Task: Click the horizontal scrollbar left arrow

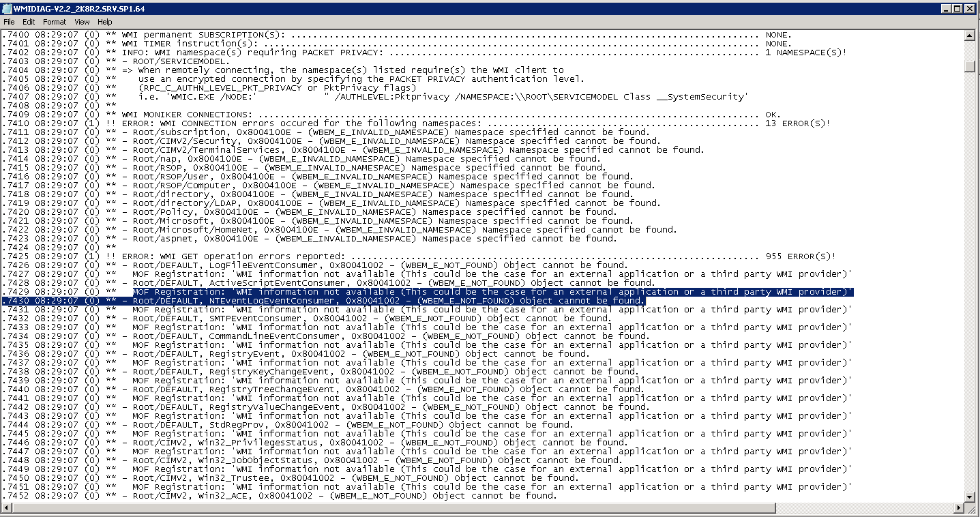Action: [x=5, y=509]
